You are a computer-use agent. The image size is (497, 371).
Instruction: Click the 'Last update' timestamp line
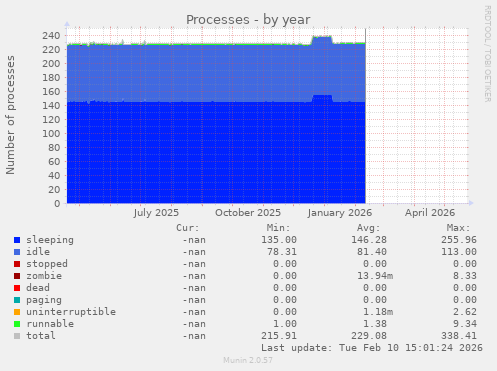372,348
